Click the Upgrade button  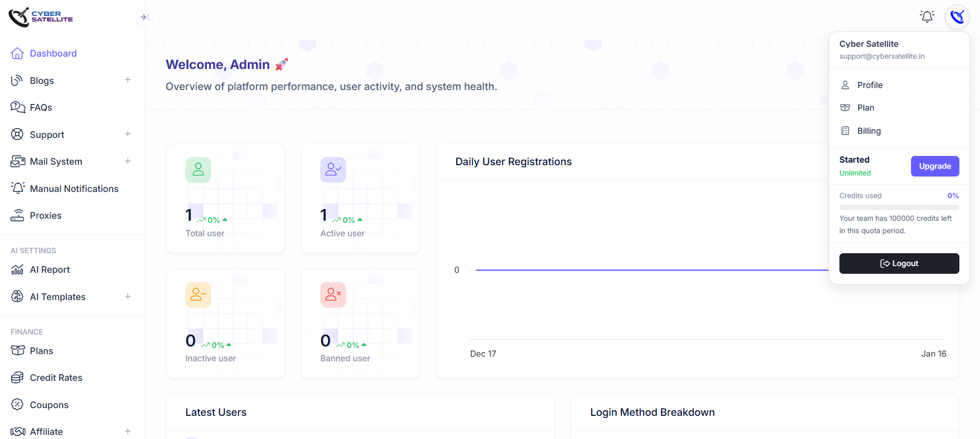[x=935, y=166]
